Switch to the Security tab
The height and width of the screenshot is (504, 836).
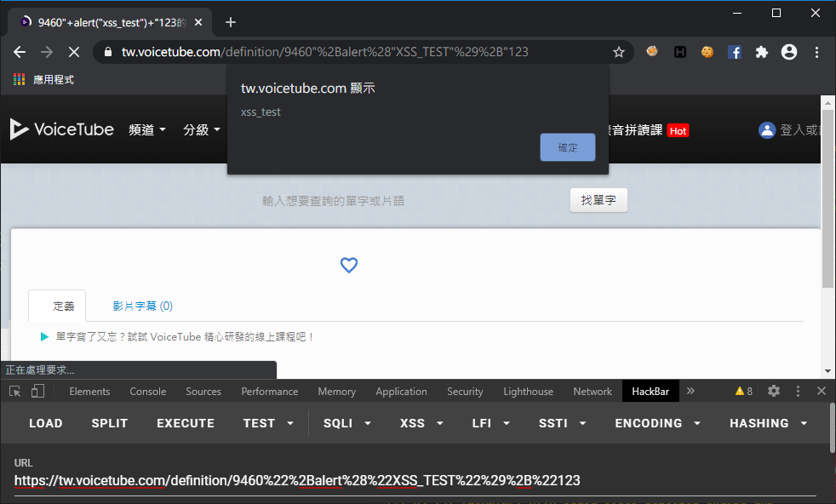point(465,392)
